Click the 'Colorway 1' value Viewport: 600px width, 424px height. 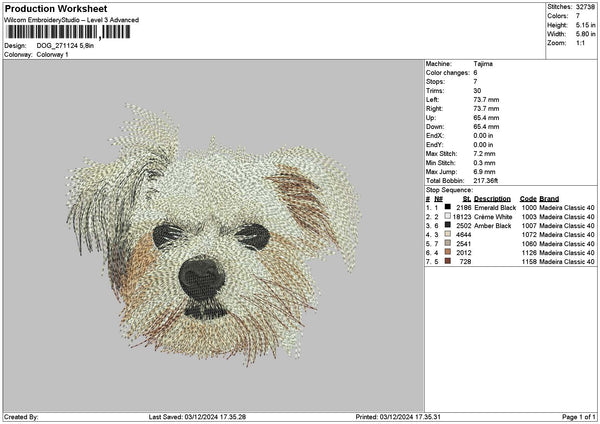(x=52, y=55)
